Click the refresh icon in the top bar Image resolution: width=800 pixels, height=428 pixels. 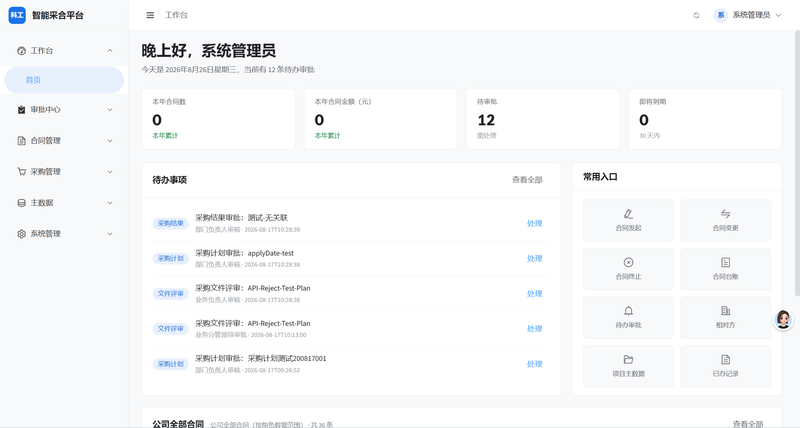click(696, 15)
